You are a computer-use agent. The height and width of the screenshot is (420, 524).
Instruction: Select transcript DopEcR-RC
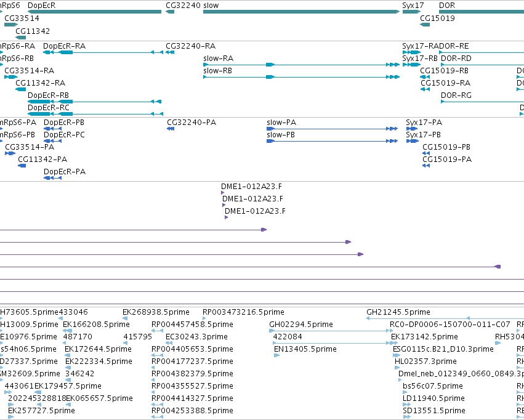pos(95,114)
